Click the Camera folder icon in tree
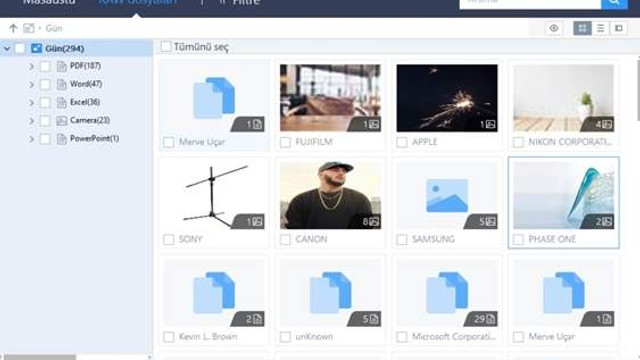 coord(62,120)
